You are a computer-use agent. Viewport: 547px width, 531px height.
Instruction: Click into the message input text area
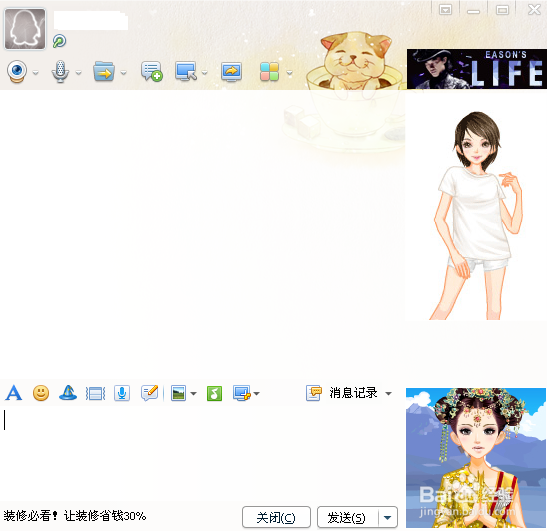point(202,454)
